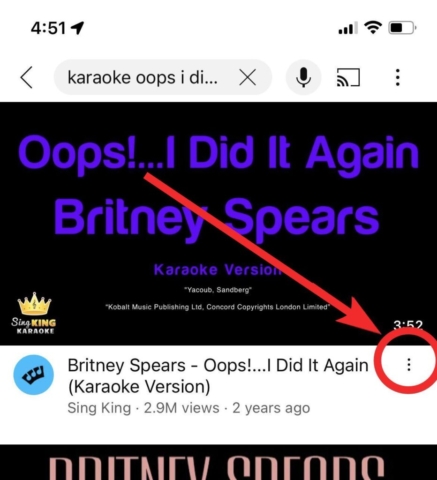437x480 pixels.
Task: Clear search text with X icon
Action: 248,78
